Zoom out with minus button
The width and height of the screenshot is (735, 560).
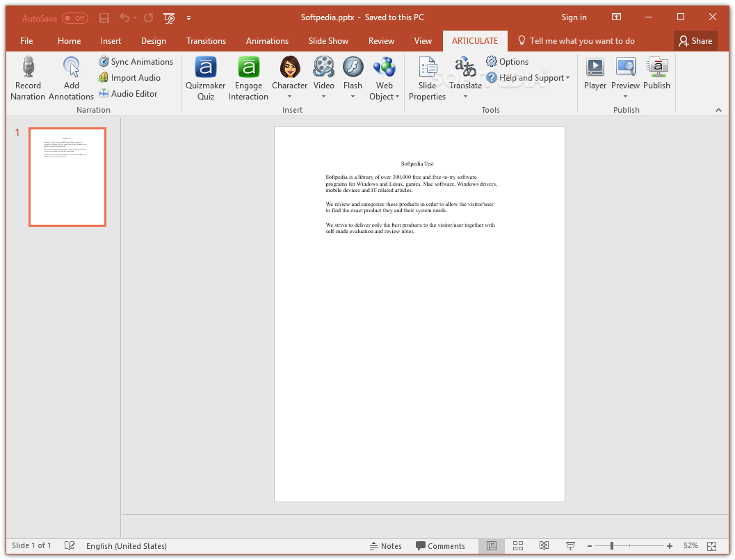pyautogui.click(x=590, y=545)
